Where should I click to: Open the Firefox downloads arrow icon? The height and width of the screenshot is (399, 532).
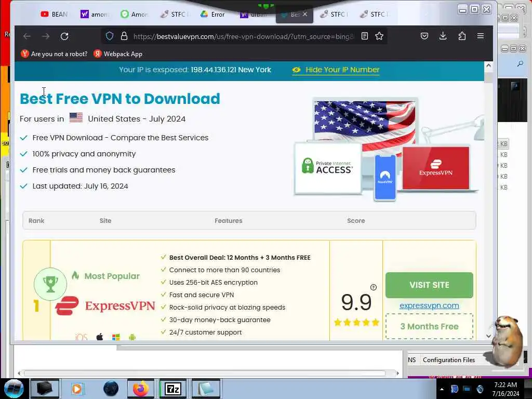pos(443,36)
